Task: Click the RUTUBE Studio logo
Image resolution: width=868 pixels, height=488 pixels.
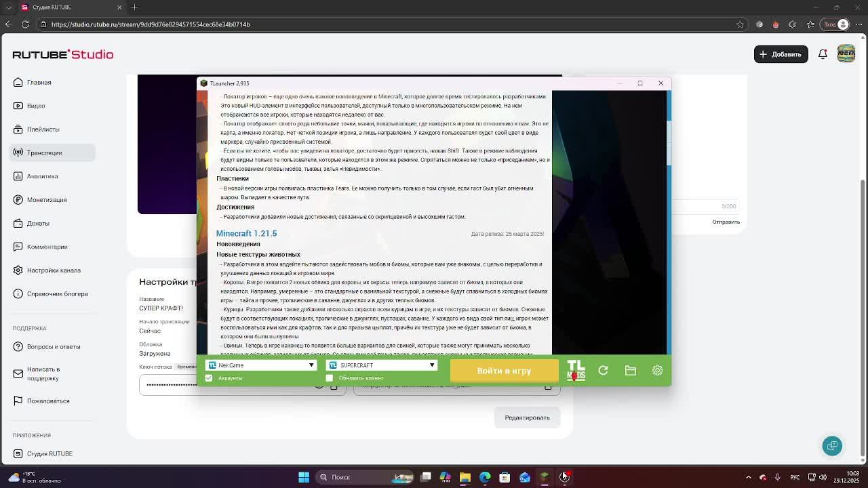Action: click(x=62, y=54)
